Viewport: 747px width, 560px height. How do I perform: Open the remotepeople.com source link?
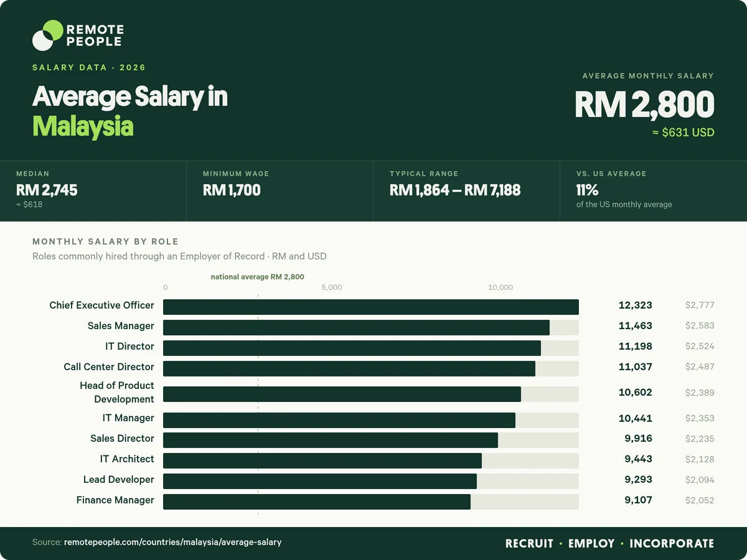(x=173, y=543)
